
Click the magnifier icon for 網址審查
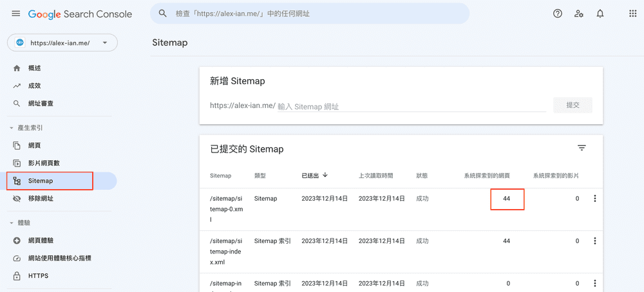pyautogui.click(x=17, y=104)
